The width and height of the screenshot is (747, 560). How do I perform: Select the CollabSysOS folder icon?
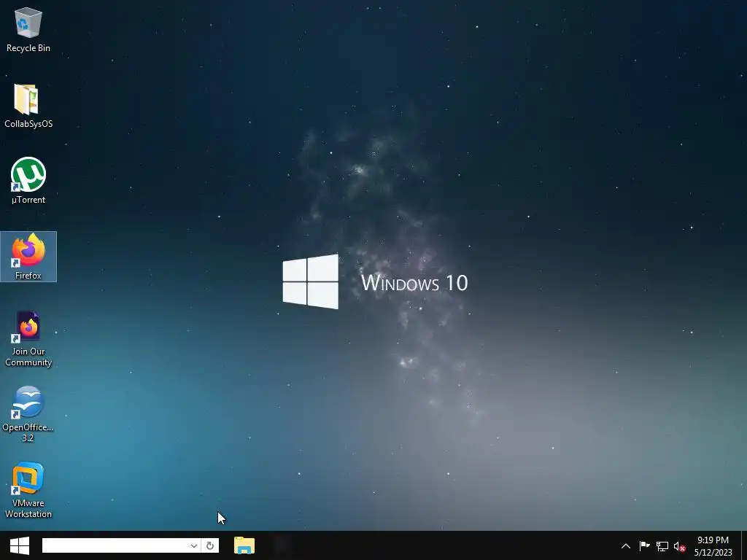pos(28,106)
